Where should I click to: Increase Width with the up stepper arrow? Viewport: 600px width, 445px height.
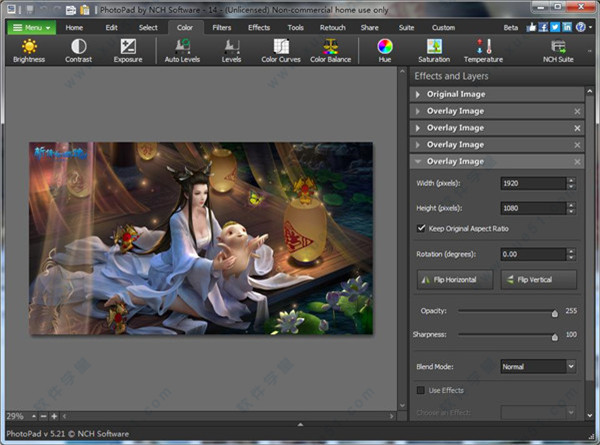click(571, 180)
